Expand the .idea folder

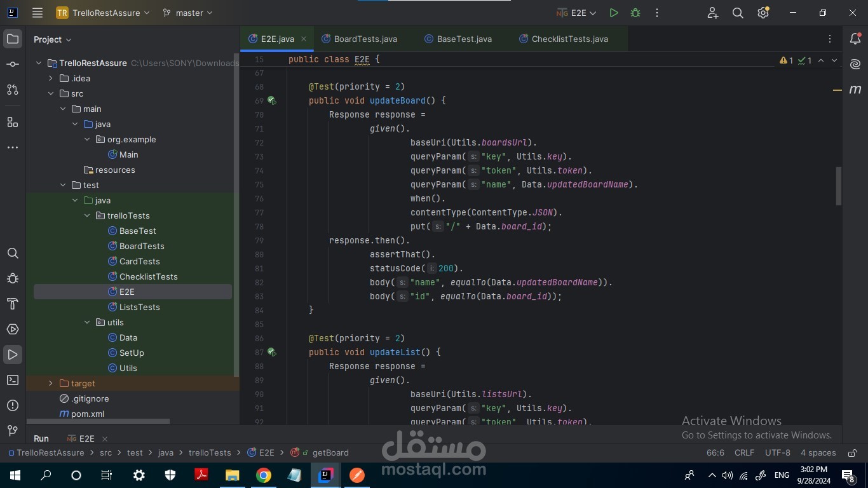click(x=51, y=78)
